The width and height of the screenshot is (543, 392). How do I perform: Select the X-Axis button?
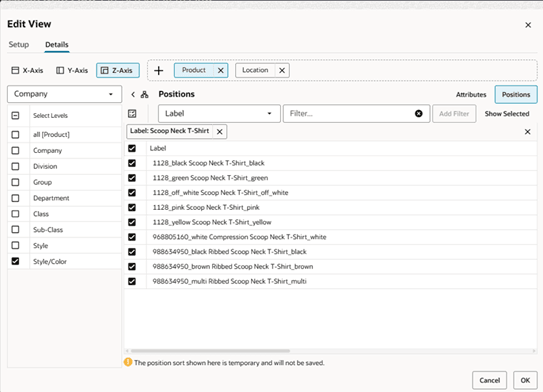click(27, 71)
